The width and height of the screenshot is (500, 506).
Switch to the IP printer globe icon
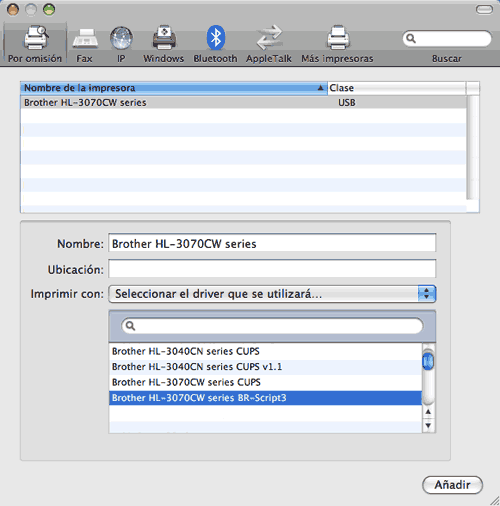(121, 38)
